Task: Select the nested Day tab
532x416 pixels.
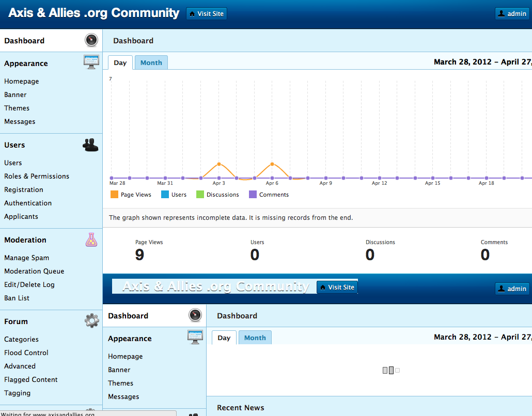Action: pos(224,338)
